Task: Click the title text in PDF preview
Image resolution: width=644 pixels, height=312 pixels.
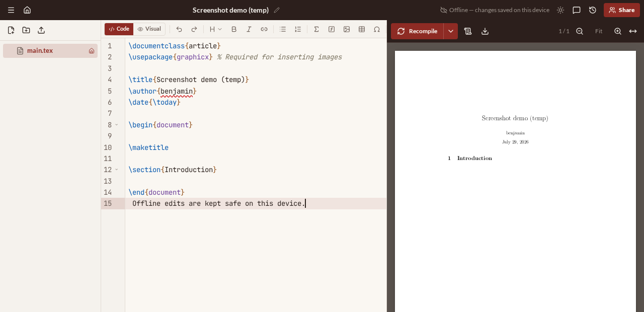Action: (515, 118)
